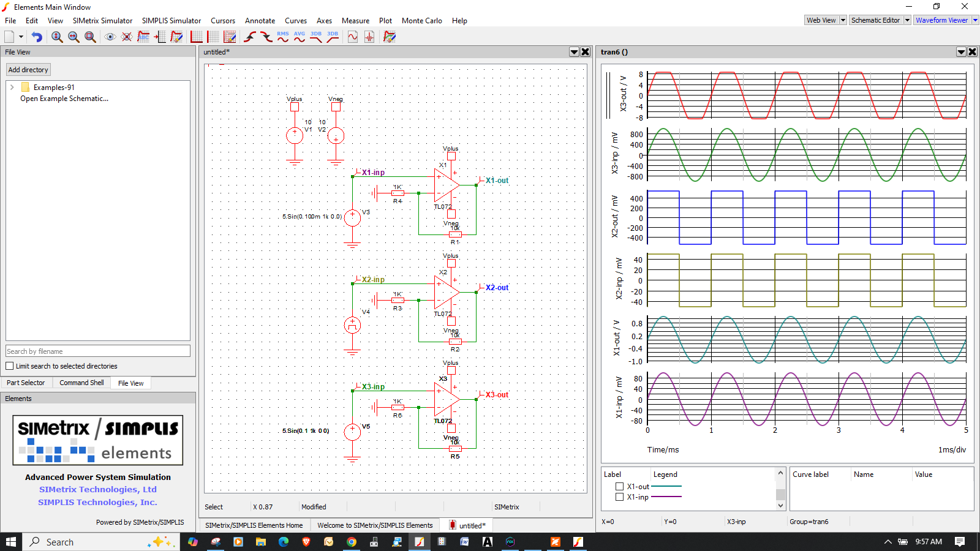The height and width of the screenshot is (551, 980).
Task: Click the Web View button
Action: [x=821, y=20]
